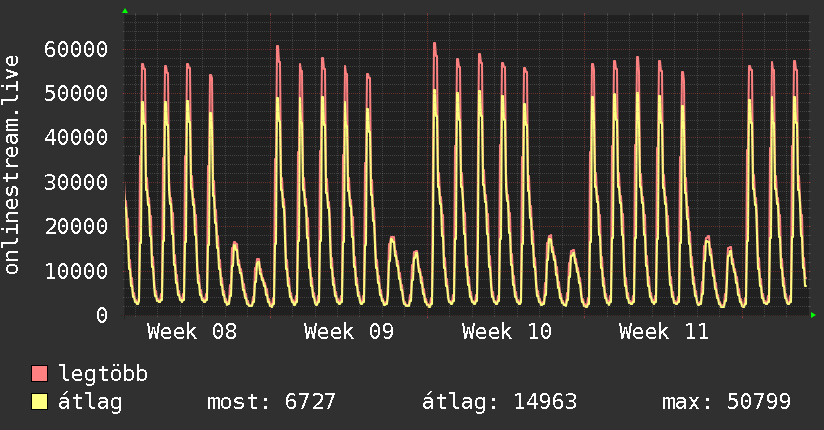Click the 50000 y-axis label

(x=76, y=94)
